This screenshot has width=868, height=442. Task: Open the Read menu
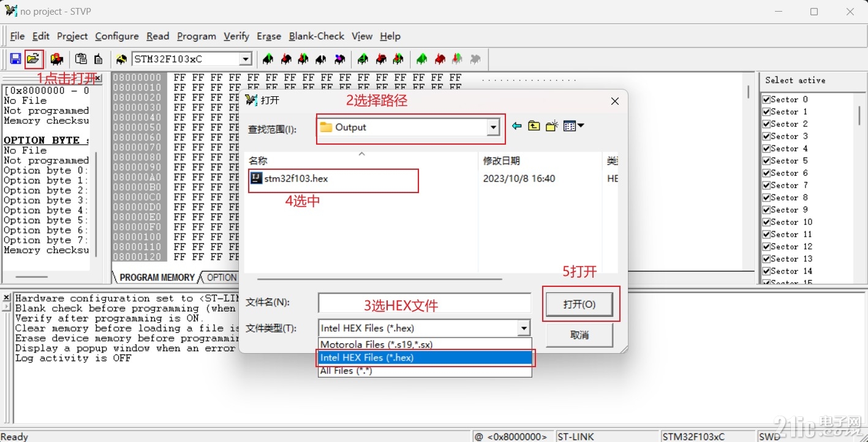pyautogui.click(x=157, y=36)
